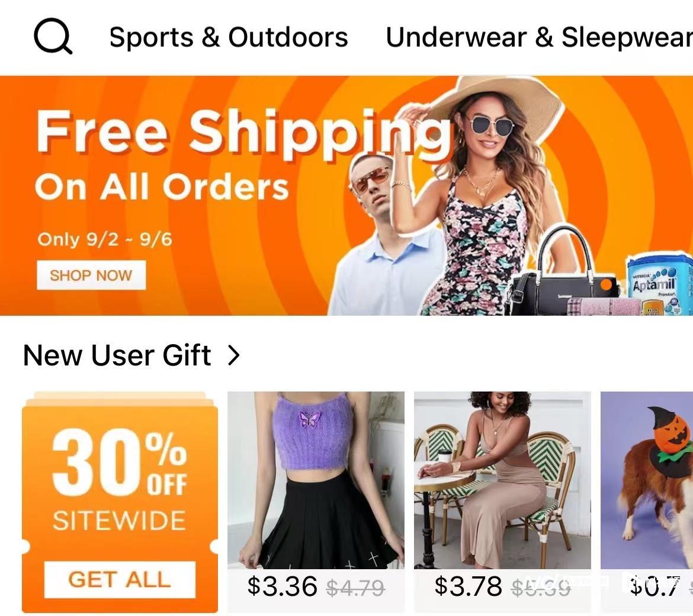Select the 30% OFF sitewide coupon

pos(120,502)
